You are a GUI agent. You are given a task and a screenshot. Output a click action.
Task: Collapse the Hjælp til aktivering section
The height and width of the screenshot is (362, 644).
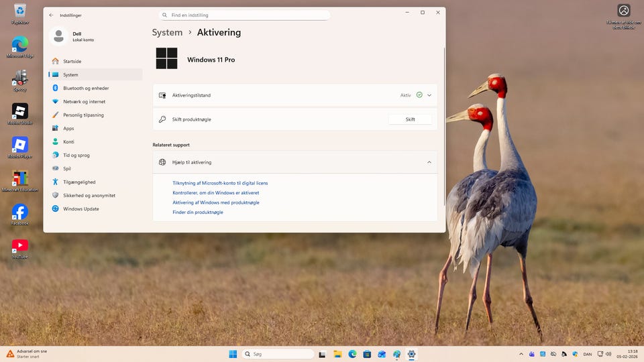429,162
